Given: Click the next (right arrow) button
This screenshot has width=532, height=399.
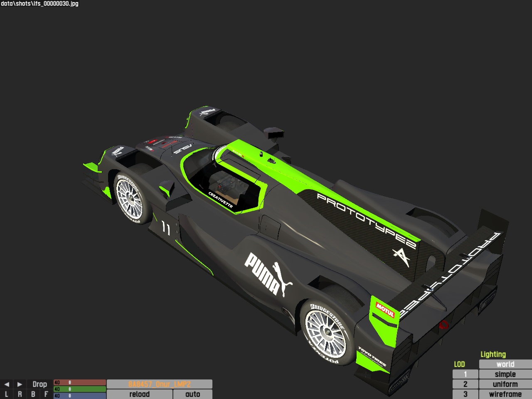Looking at the screenshot, I should pyautogui.click(x=20, y=384).
